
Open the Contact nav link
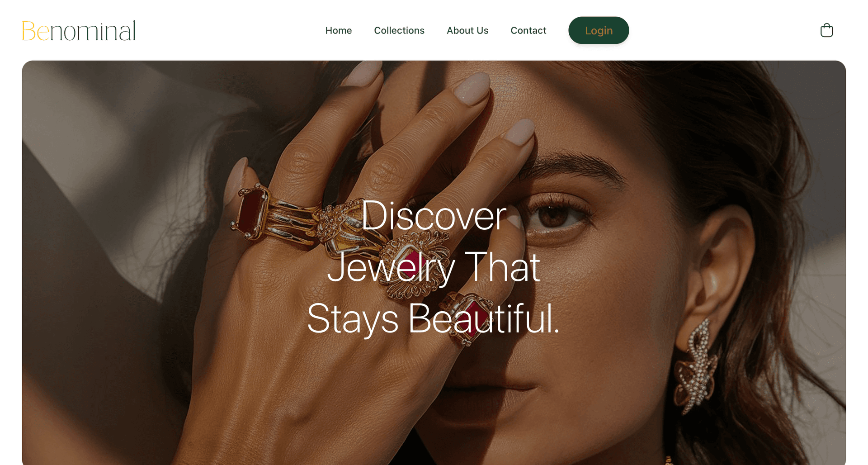tap(528, 30)
